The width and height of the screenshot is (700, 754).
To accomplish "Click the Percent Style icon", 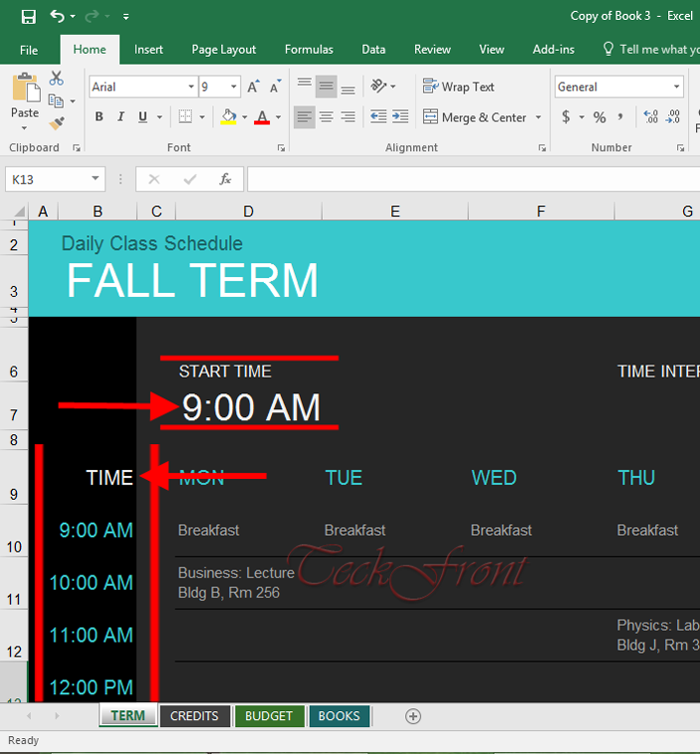I will click(x=599, y=117).
